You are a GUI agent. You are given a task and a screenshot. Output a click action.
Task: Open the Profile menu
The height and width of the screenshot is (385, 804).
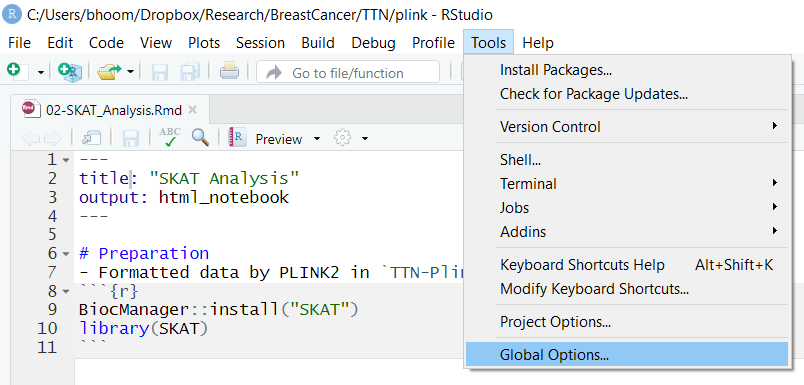[x=433, y=43]
